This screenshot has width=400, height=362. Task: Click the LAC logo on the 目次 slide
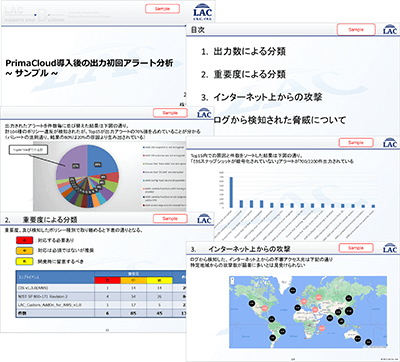[x=390, y=29]
